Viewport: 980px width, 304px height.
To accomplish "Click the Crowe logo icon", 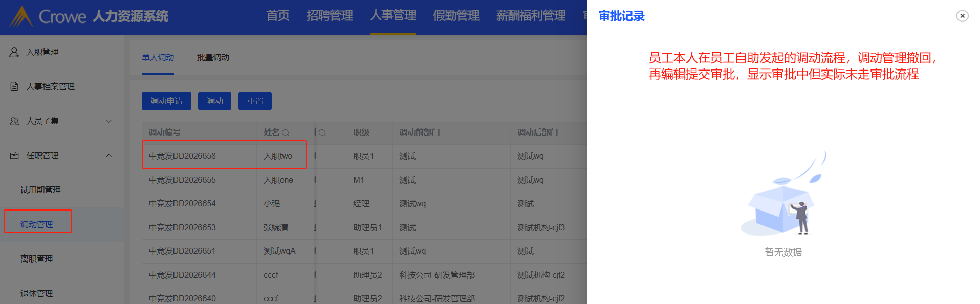I will tap(21, 16).
